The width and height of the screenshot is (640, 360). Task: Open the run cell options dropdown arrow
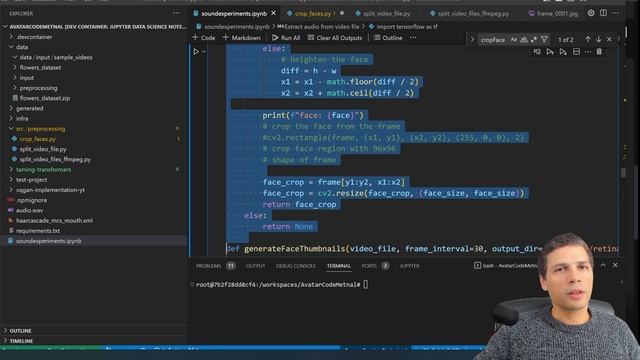coord(204,52)
